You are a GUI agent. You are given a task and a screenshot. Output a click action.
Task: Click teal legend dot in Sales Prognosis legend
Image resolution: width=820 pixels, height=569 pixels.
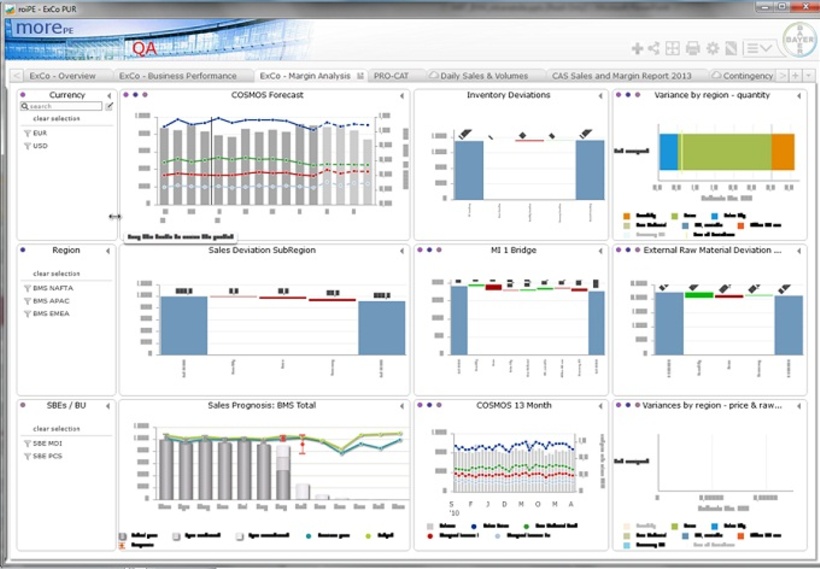point(309,536)
